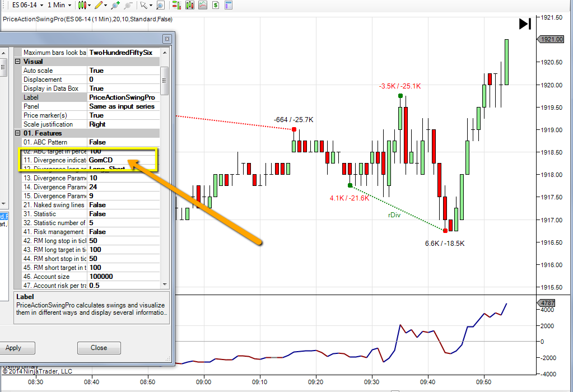Open the ES 06-14 instrument dropdown
Viewport: 573px width, 392px height.
[x=27, y=5]
